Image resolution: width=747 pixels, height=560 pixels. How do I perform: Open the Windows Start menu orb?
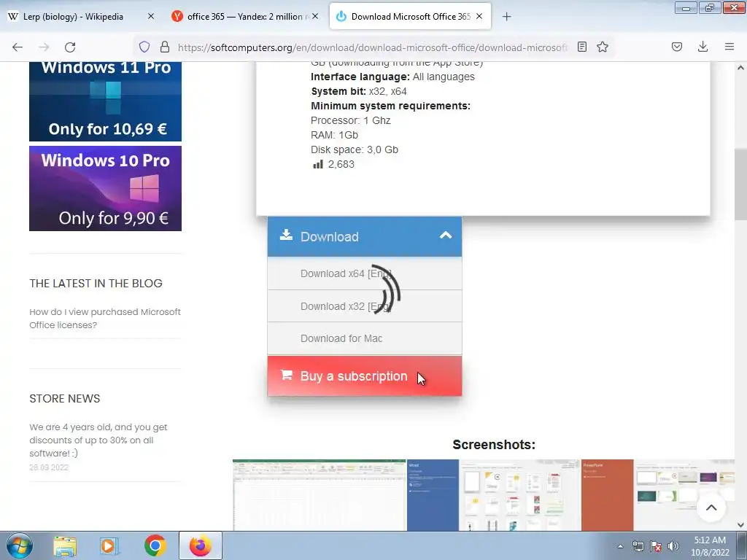click(20, 545)
